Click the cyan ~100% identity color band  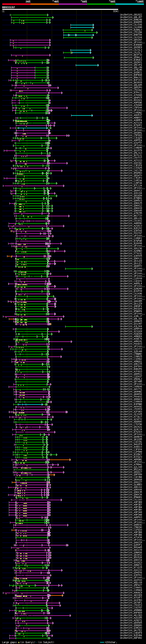[x=130, y=4]
